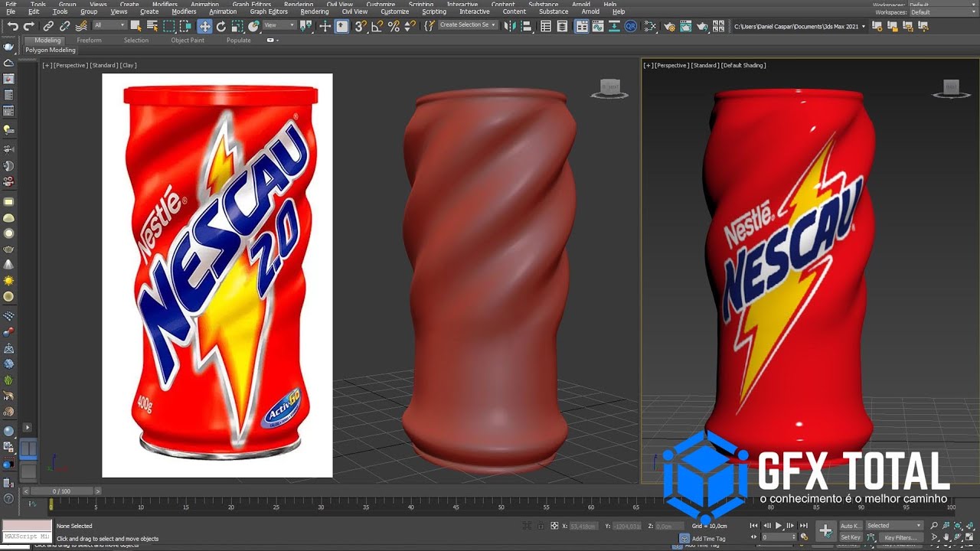Open the Curve Editor icon
Image resolution: width=980 pixels, height=551 pixels.
(x=598, y=25)
